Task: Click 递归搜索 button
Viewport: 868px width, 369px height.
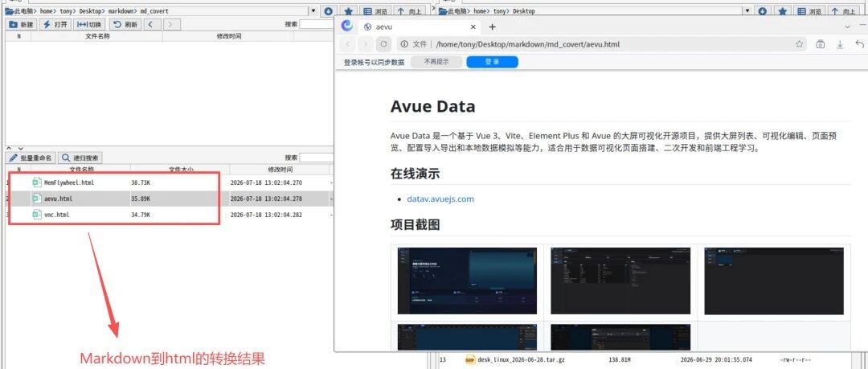Action: click(80, 158)
